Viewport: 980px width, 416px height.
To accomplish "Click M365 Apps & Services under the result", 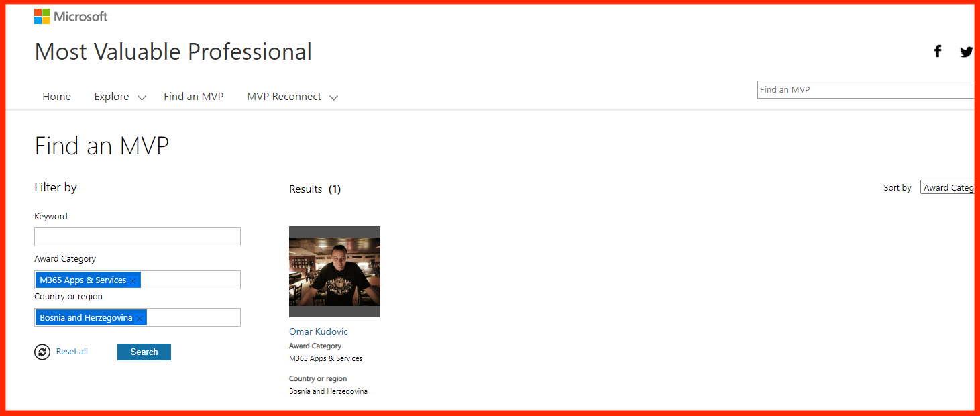I will coord(326,358).
